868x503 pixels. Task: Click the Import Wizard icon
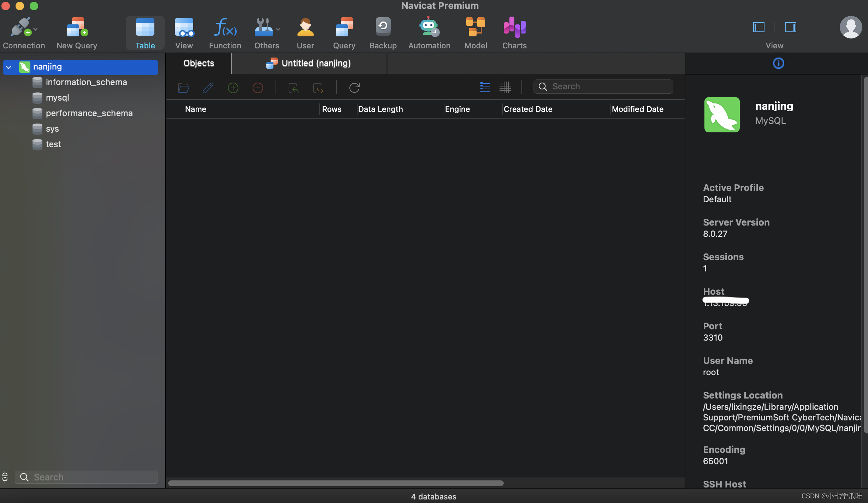tap(293, 88)
